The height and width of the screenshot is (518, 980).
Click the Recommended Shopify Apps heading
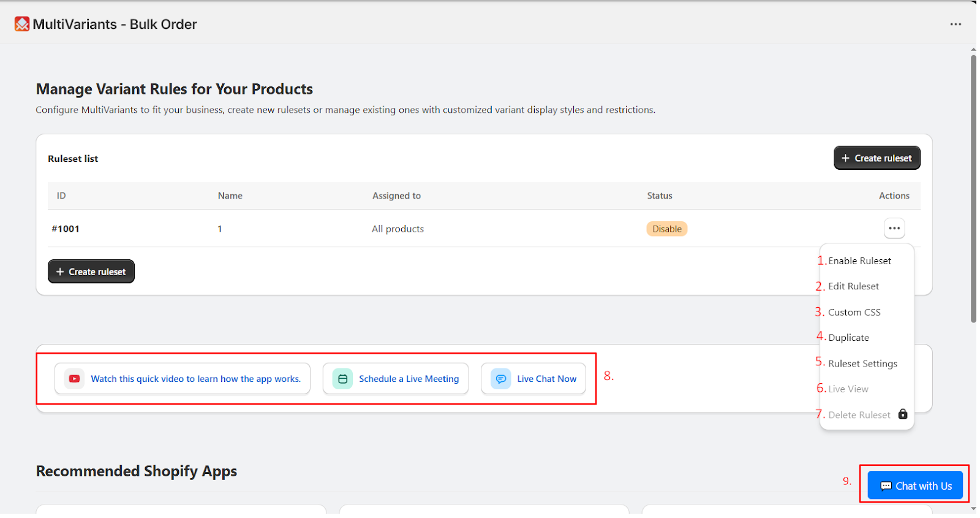[137, 471]
